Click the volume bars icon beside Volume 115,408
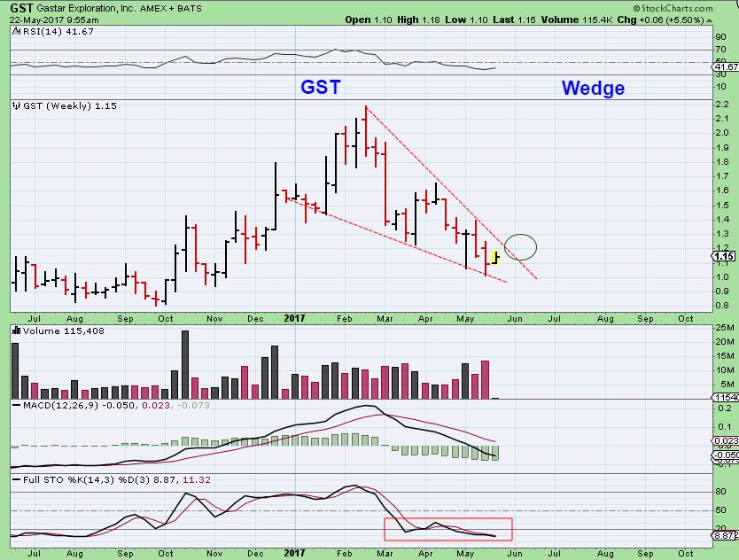Viewport: 739px width, 560px height. [x=17, y=331]
